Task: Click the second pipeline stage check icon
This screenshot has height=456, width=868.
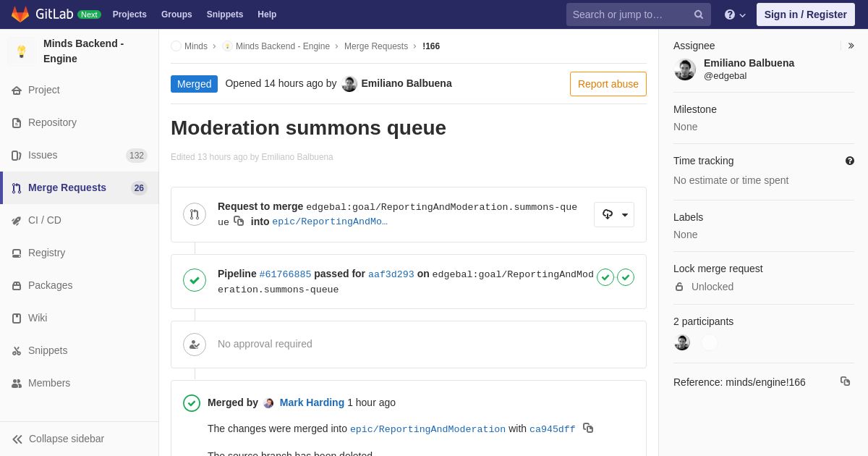Action: (x=626, y=277)
